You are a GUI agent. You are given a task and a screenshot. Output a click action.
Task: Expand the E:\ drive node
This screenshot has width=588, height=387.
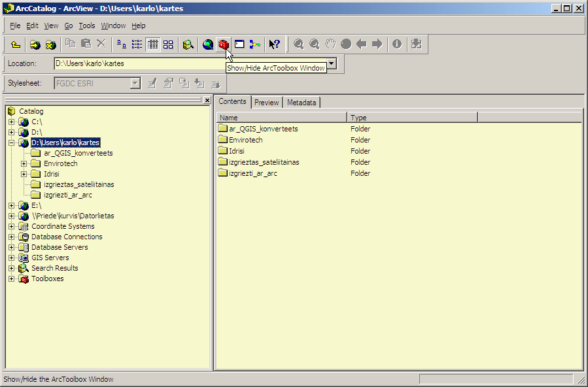[x=12, y=206]
